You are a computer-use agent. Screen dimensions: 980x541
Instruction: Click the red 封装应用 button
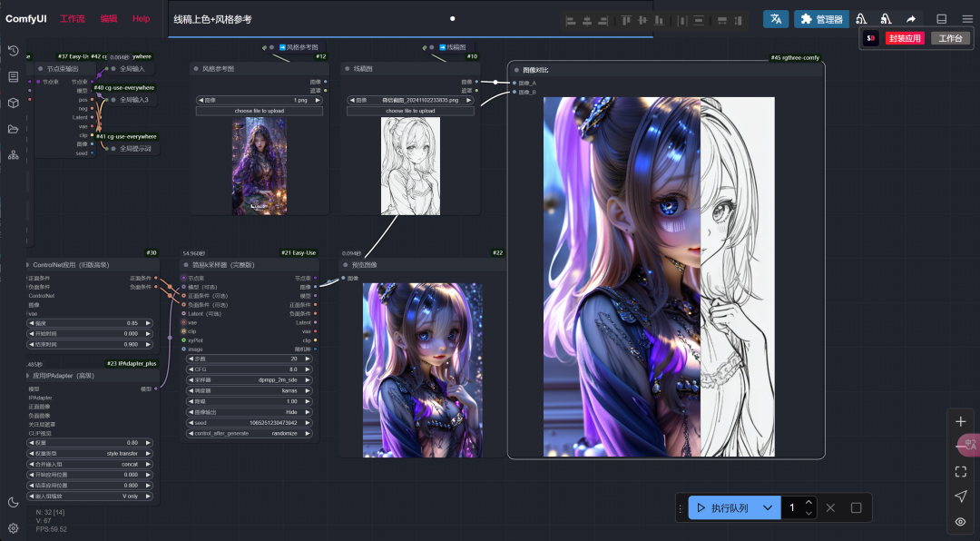[x=905, y=38]
